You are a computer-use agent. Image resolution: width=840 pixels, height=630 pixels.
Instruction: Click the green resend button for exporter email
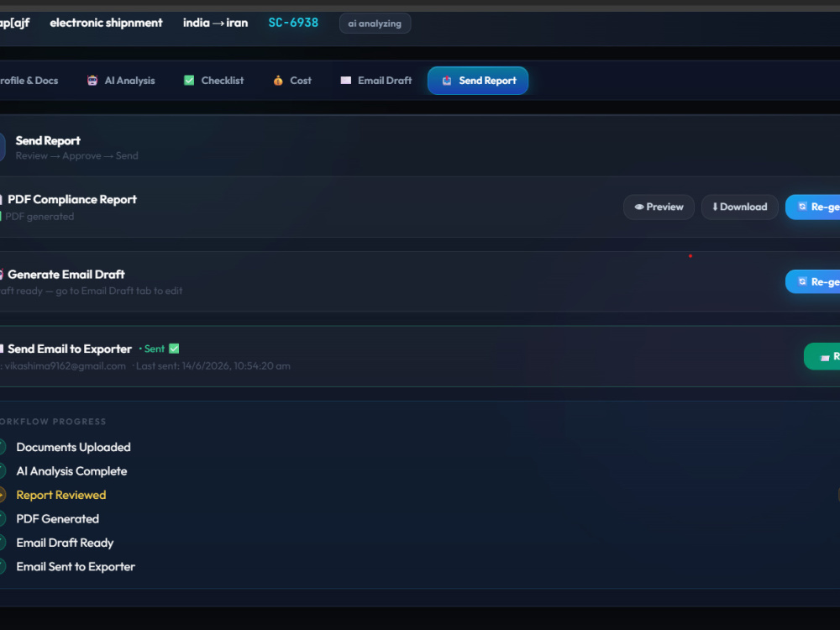(822, 356)
